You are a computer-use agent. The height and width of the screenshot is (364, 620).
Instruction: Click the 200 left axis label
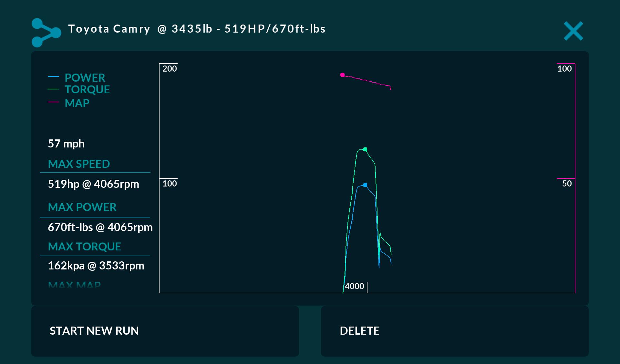[170, 69]
